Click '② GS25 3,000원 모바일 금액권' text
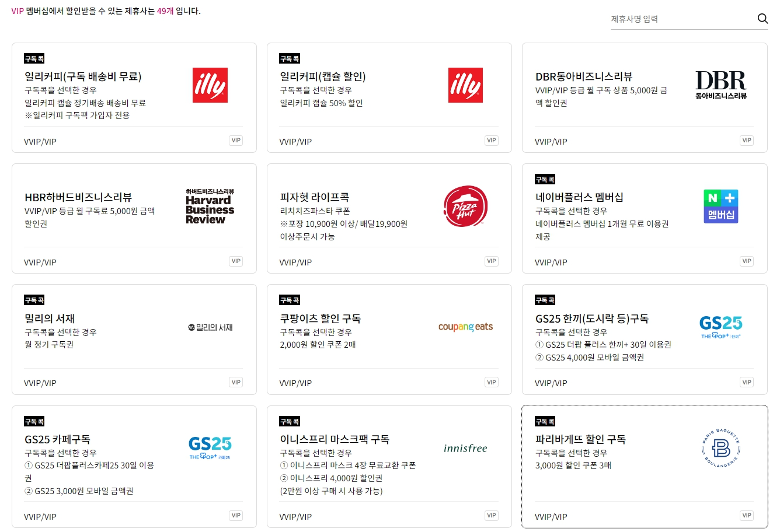Viewport: 780px width, 532px height. [x=79, y=491]
